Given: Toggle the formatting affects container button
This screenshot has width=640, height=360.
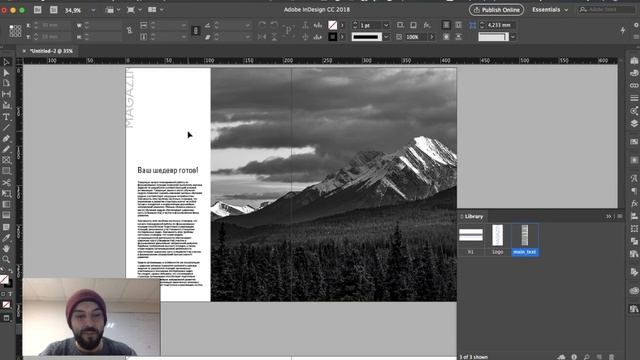Looking at the screenshot, I should pyautogui.click(x=3, y=294).
